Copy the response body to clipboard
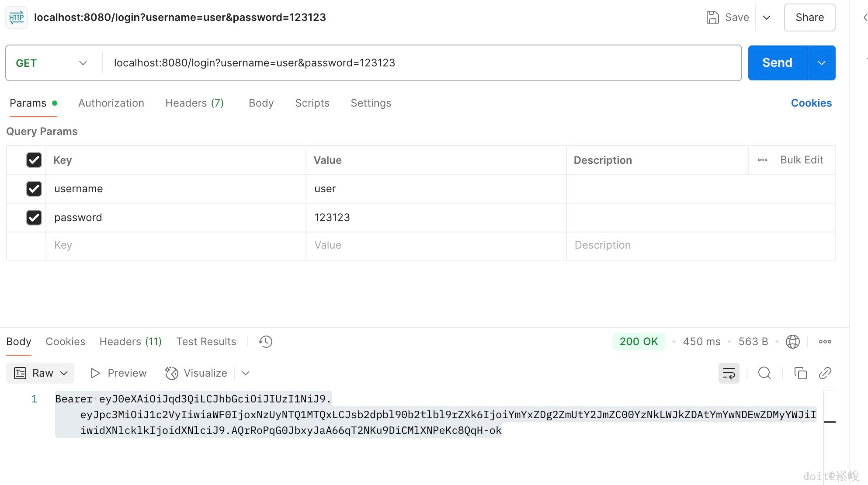 800,373
